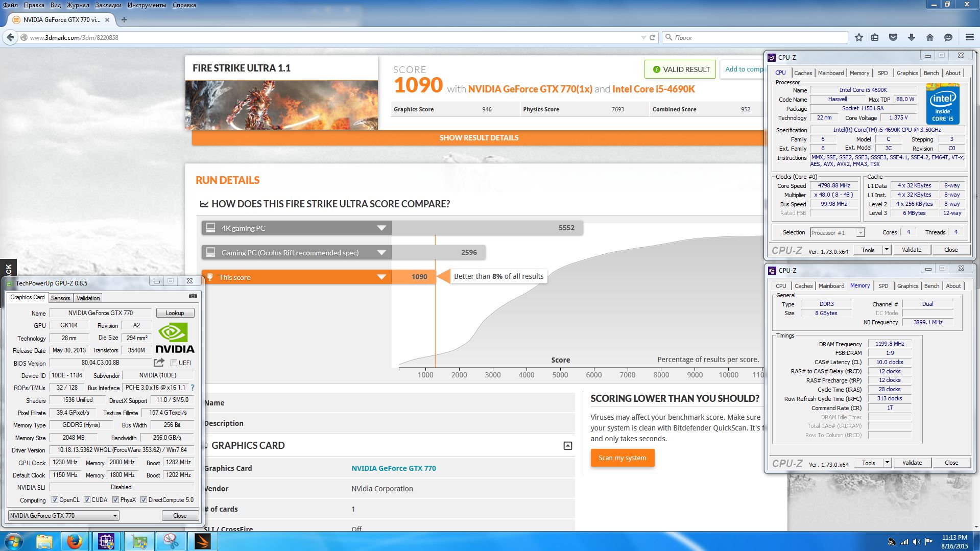Click Validate in the upper CPU-Z window
Screen dimensions: 980x551
[912, 250]
